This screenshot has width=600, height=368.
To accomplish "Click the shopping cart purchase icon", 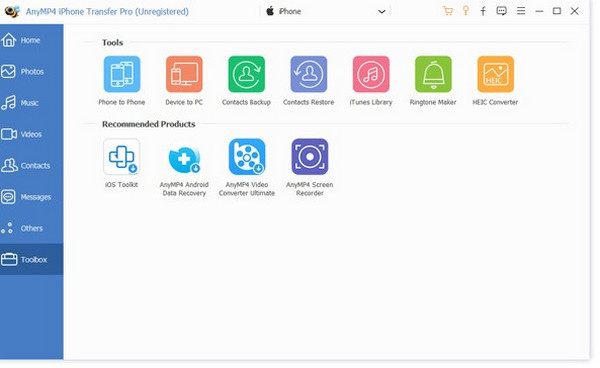I will coord(448,11).
